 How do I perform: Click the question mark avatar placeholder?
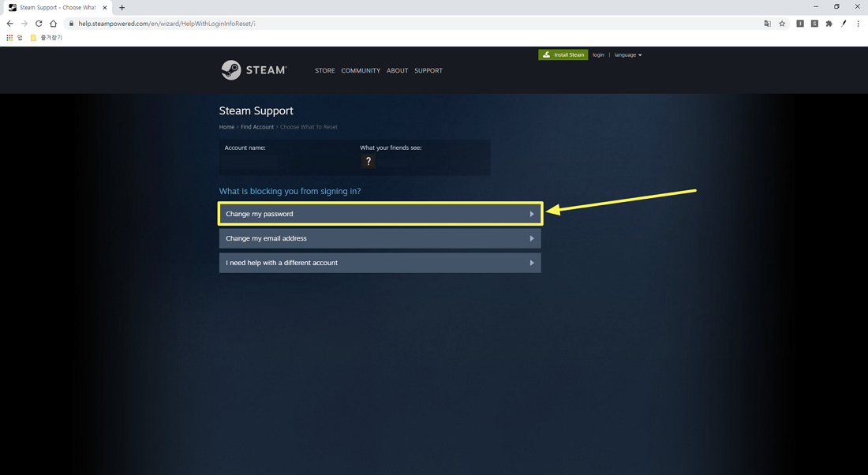369,161
